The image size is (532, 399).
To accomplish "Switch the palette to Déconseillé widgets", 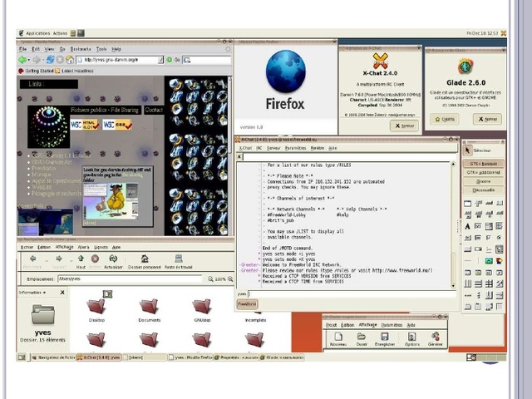I will point(483,190).
